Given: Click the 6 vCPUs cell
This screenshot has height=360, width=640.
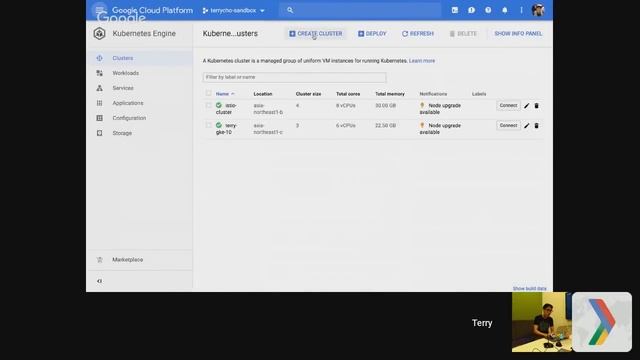Looking at the screenshot, I should coord(346,125).
